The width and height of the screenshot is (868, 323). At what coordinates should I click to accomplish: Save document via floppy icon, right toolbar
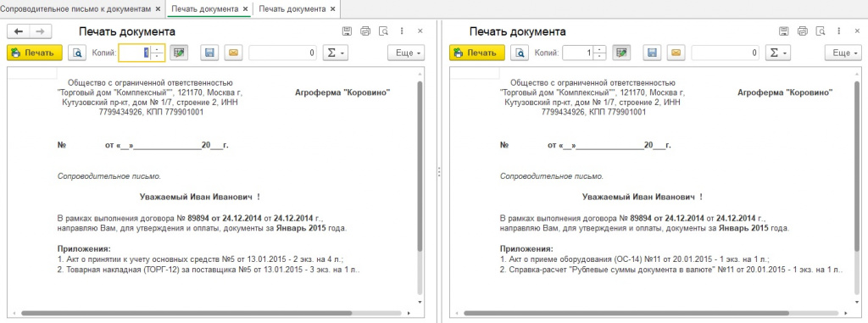652,53
